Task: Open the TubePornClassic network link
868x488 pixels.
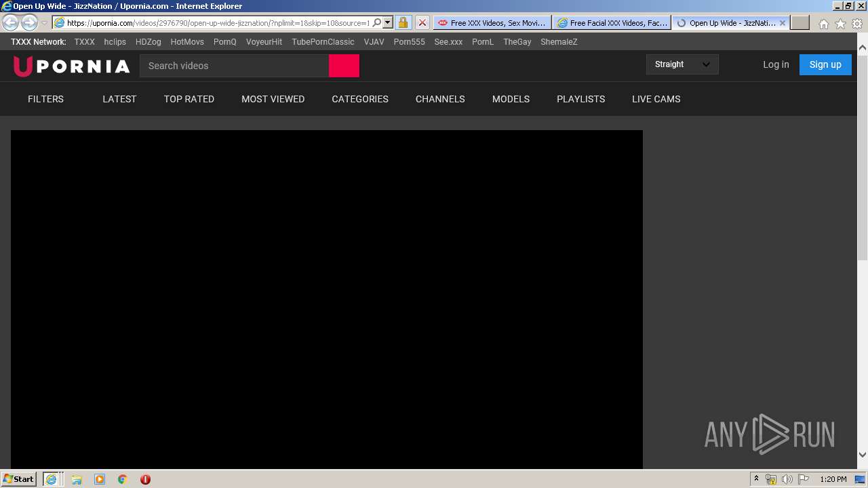Action: click(x=323, y=41)
